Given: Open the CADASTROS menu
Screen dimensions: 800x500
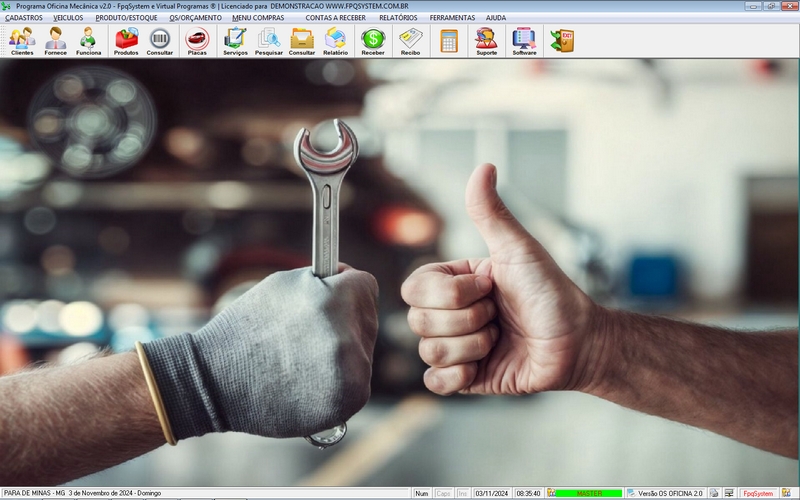Looking at the screenshot, I should click(x=24, y=18).
